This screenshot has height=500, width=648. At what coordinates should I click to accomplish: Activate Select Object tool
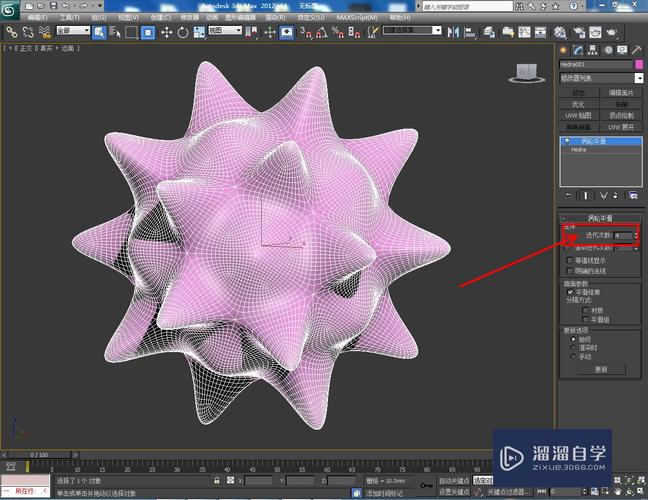(x=99, y=32)
